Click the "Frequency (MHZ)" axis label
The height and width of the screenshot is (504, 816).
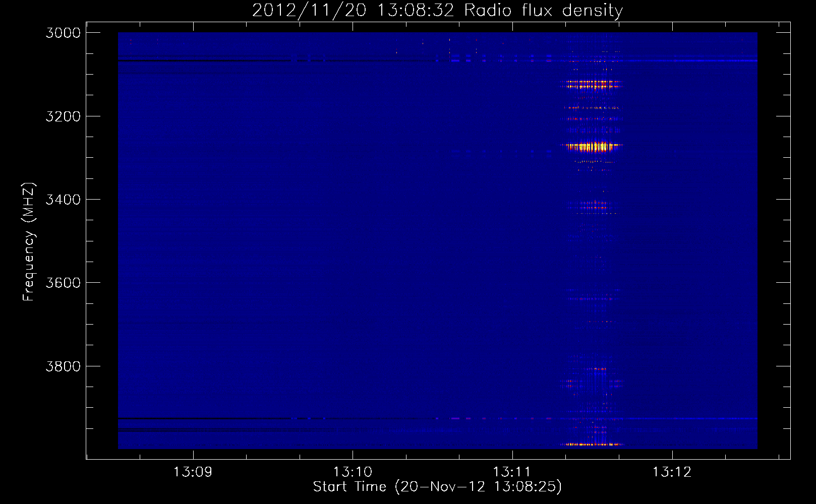click(x=29, y=242)
